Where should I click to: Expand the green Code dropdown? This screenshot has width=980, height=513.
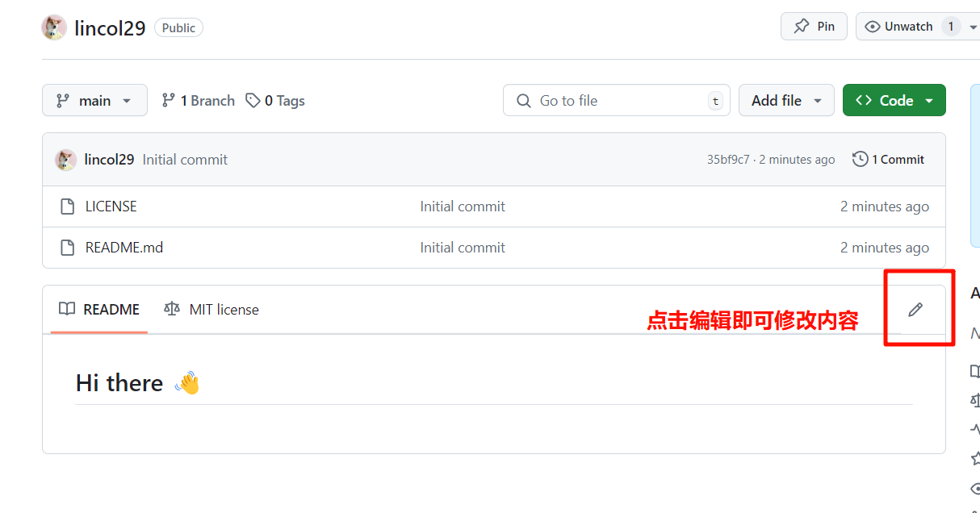pyautogui.click(x=894, y=101)
